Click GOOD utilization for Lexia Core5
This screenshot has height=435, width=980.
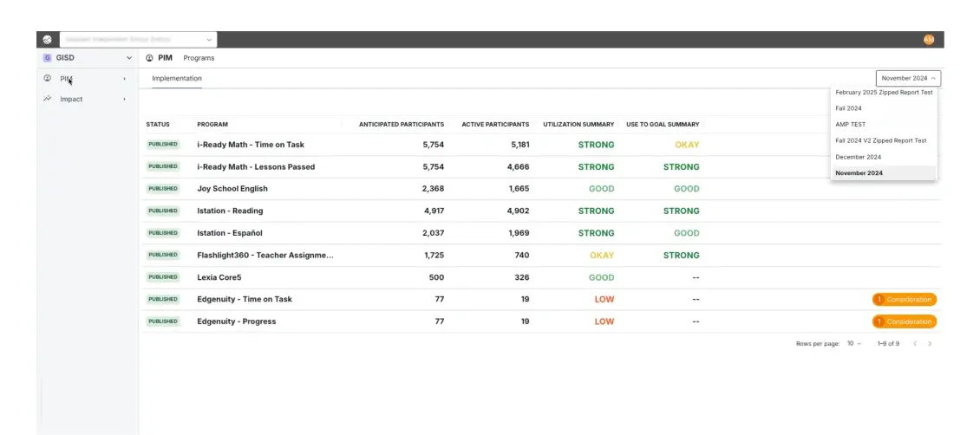pos(601,277)
